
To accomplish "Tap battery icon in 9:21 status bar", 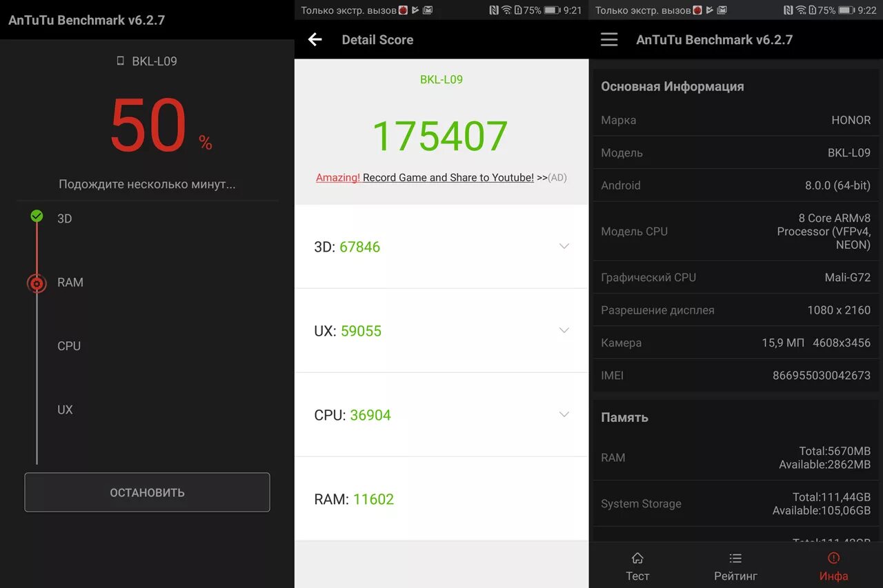I will tap(551, 10).
